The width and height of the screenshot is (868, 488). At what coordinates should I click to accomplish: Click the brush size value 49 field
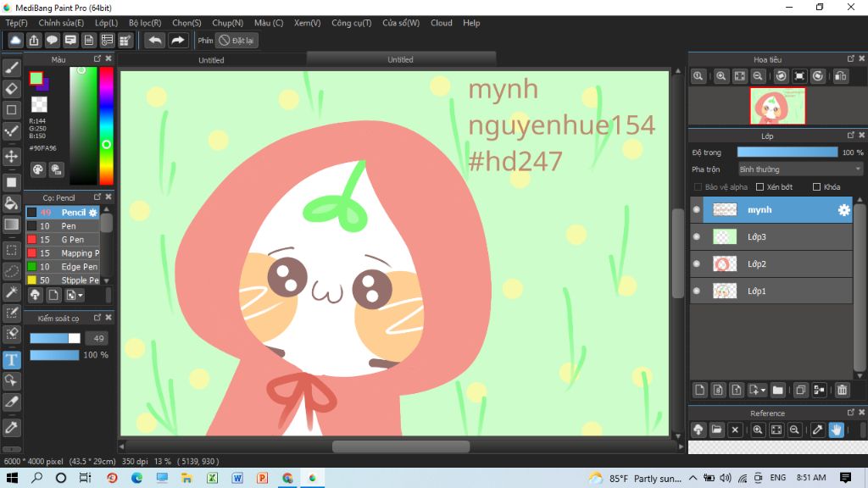[x=98, y=338]
